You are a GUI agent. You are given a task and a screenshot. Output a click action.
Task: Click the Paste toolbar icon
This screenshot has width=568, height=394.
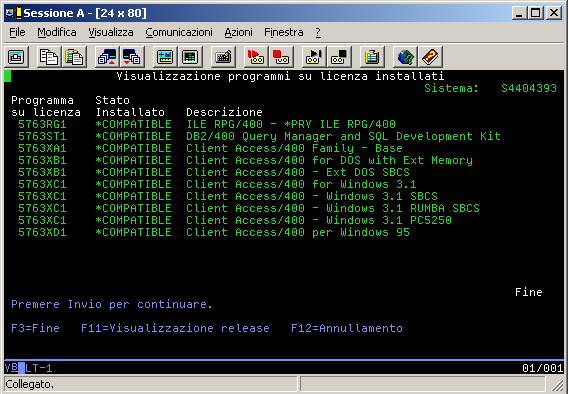click(74, 57)
